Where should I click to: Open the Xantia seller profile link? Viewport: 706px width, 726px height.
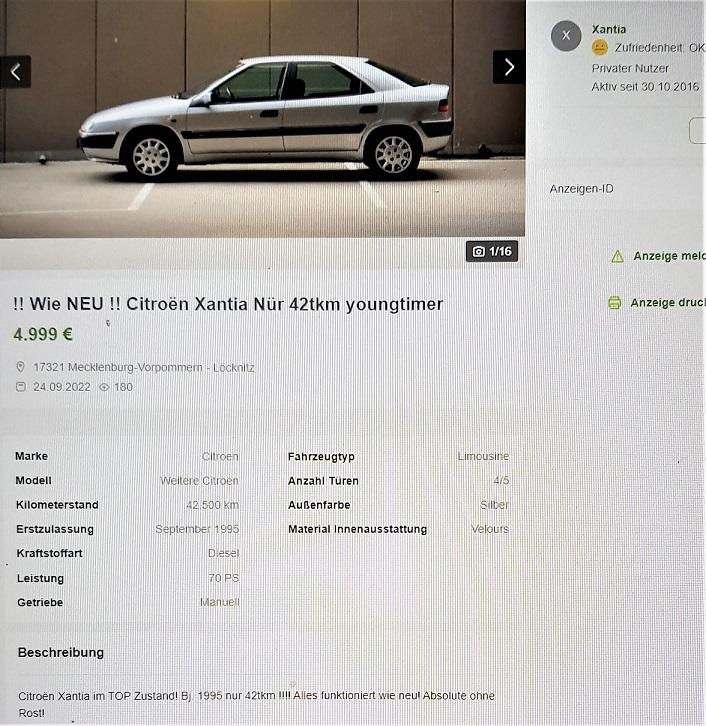click(x=609, y=29)
